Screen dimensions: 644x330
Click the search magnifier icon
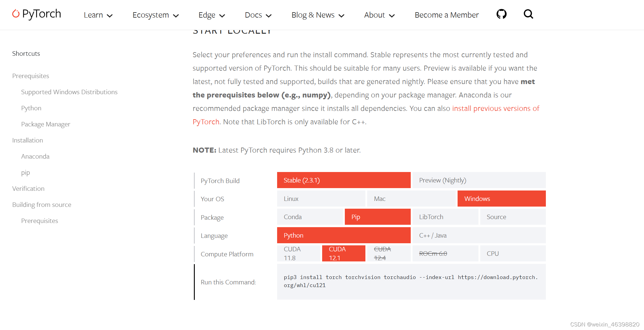pyautogui.click(x=528, y=14)
